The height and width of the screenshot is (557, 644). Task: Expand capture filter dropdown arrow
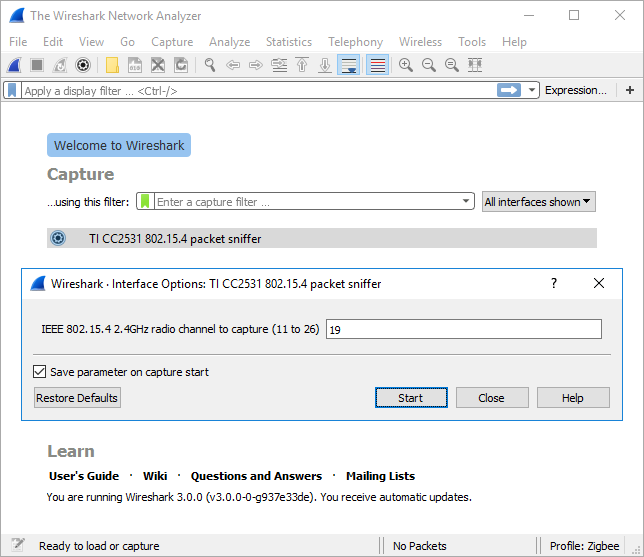[x=466, y=201]
